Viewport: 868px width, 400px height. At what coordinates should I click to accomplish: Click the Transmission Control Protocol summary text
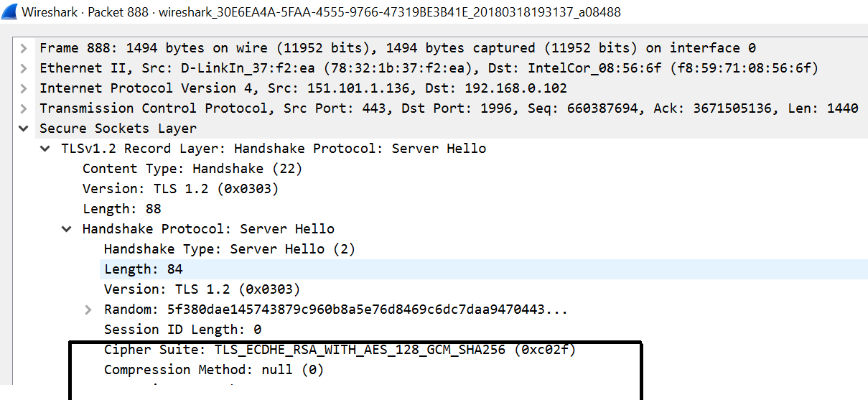tap(449, 108)
